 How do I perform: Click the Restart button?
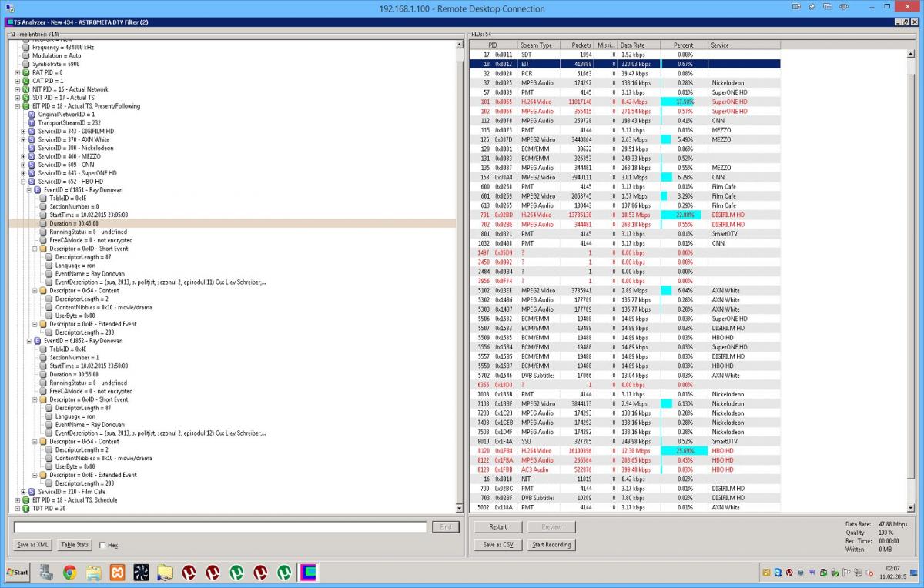point(497,527)
